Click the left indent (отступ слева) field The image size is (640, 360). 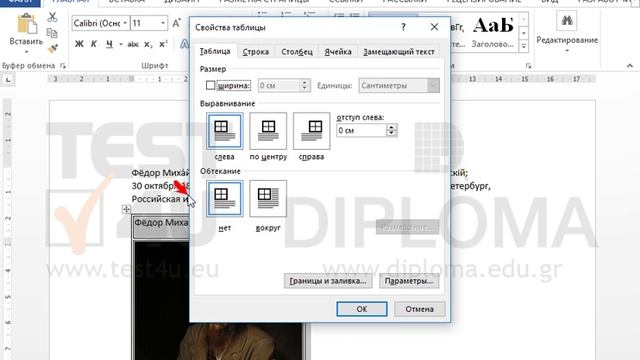tap(361, 130)
